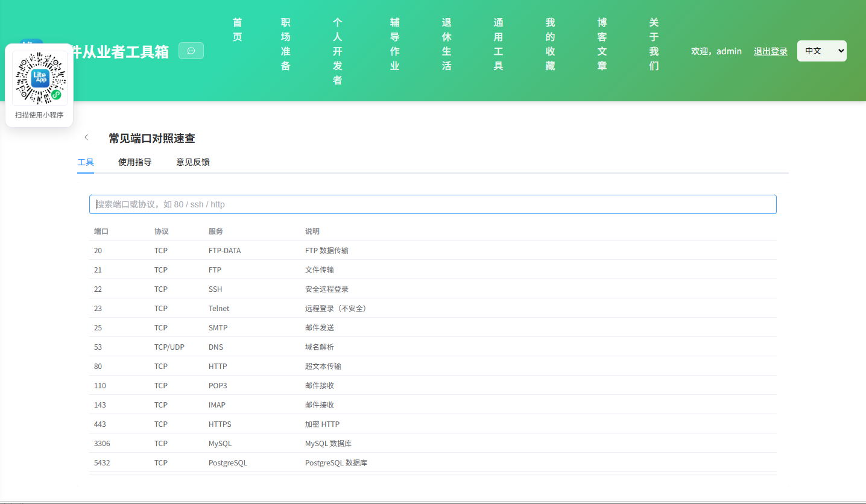866x504 pixels.
Task: Click the 超文本传输 description
Action: tap(323, 367)
